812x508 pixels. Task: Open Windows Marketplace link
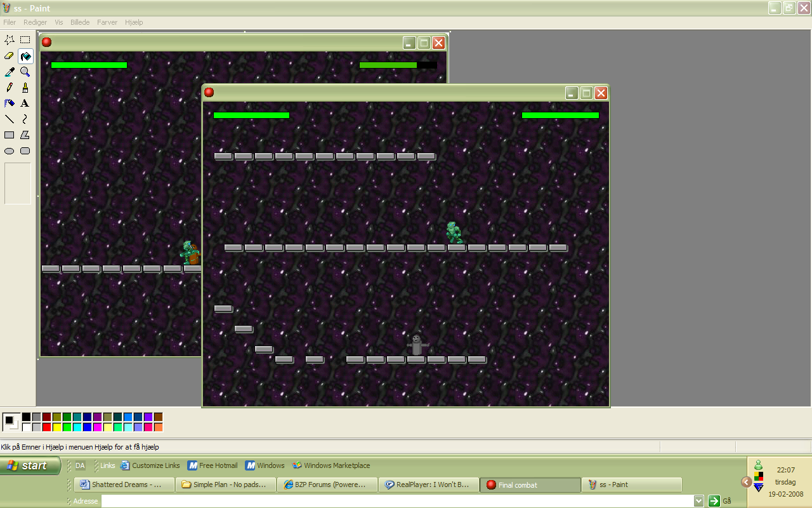click(x=331, y=465)
